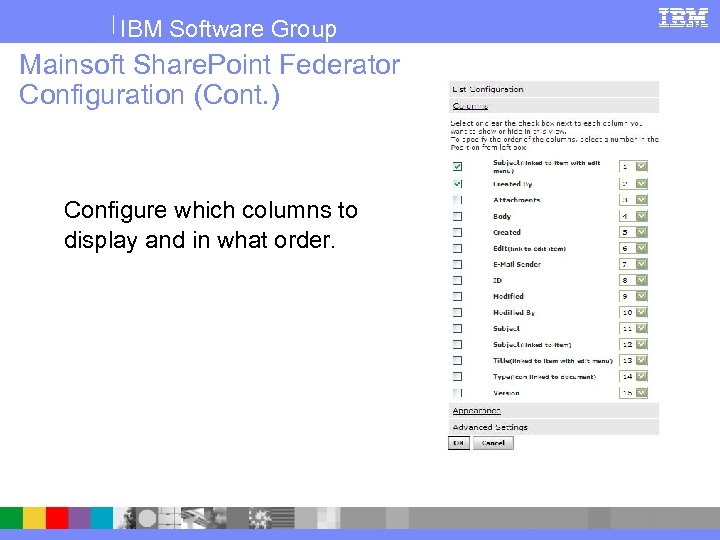Click the Modified By column label
This screenshot has width=720, height=540.
tap(514, 313)
